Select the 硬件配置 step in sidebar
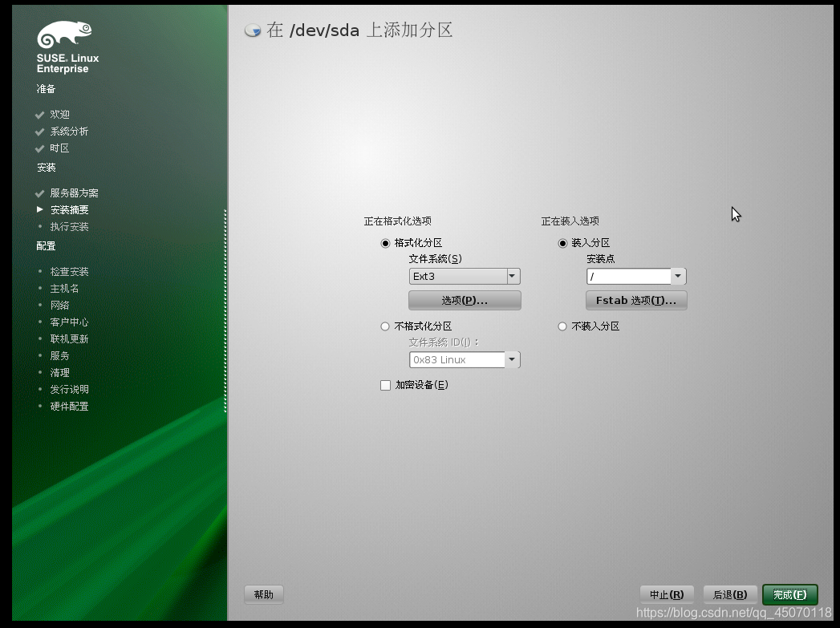 [x=69, y=407]
